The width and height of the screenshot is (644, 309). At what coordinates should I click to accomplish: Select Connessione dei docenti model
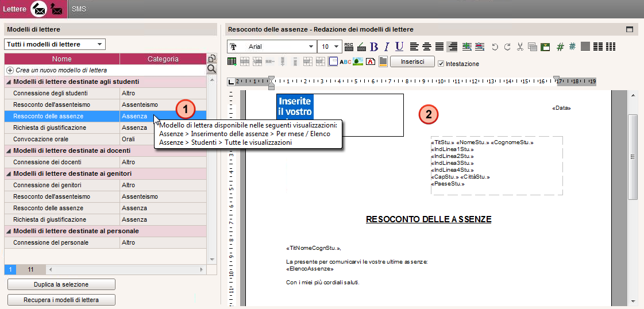point(105,162)
